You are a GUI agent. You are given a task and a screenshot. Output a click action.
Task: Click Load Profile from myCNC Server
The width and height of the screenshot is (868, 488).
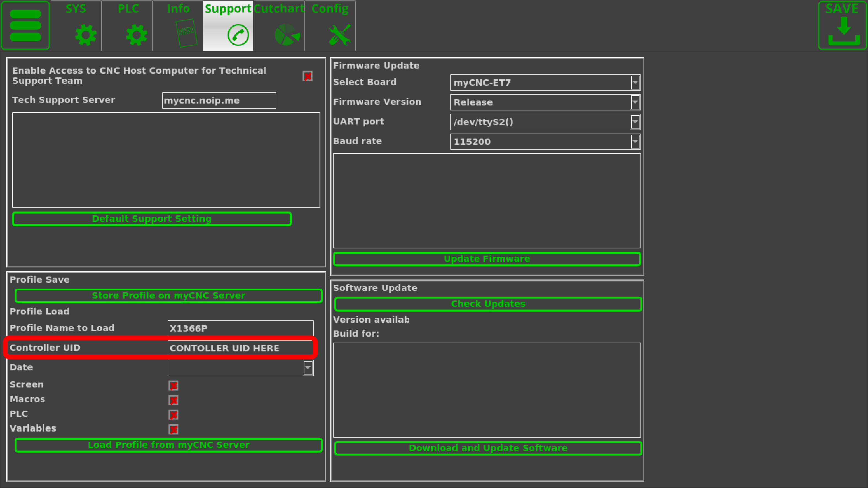169,445
